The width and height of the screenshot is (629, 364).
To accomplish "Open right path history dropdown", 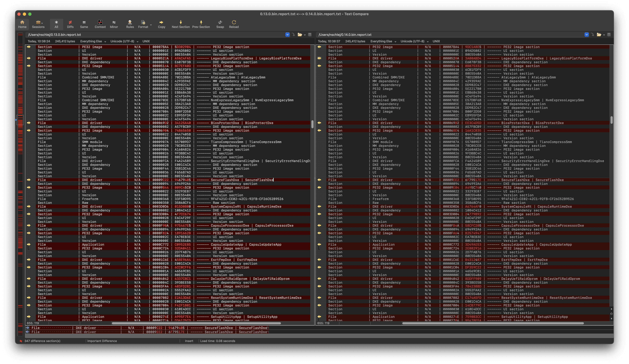I will coord(586,35).
